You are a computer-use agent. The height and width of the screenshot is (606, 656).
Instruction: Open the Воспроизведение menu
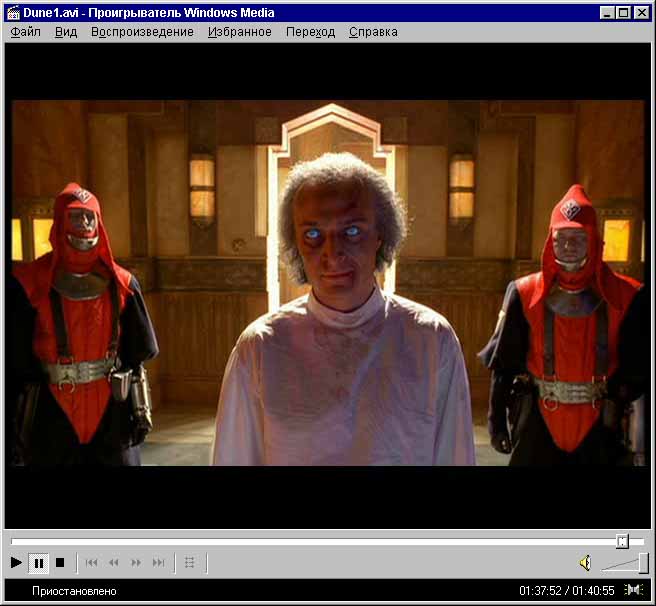coord(142,32)
